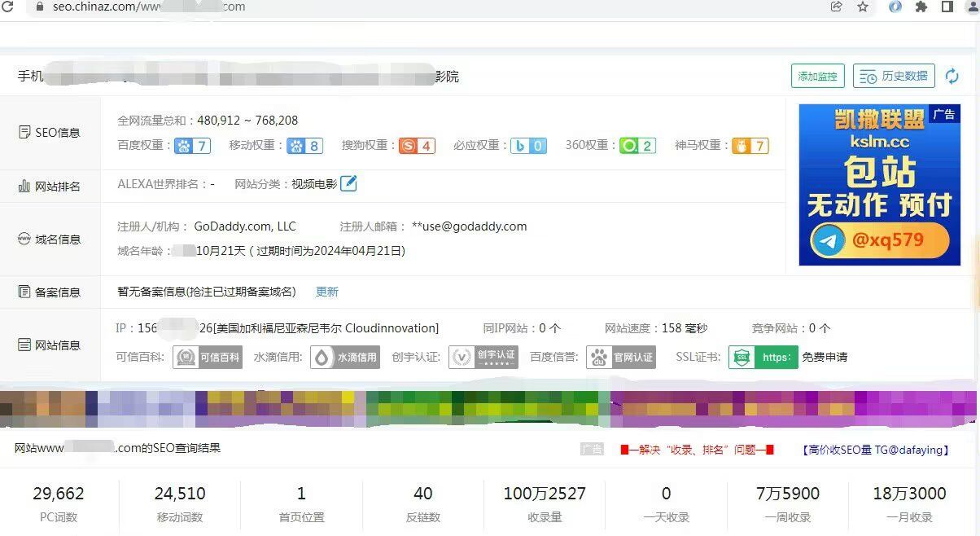Image resolution: width=980 pixels, height=536 pixels.
Task: Select the 网站信息 row label
Action: [x=50, y=345]
